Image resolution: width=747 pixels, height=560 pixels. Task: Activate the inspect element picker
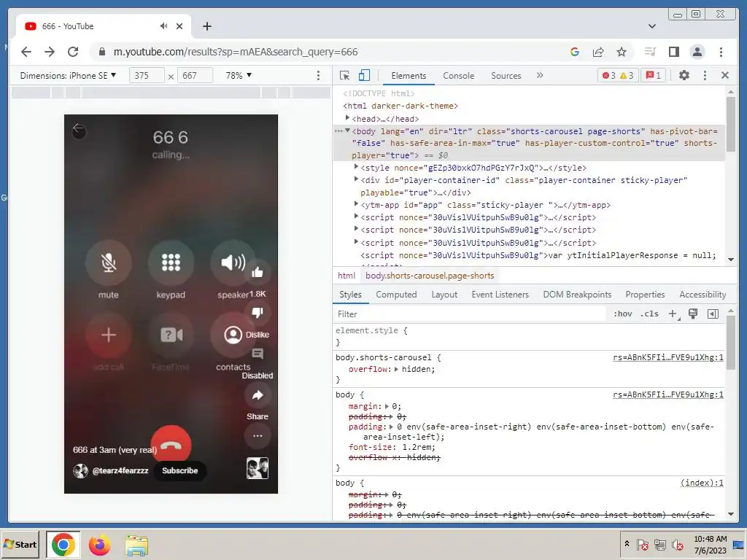pyautogui.click(x=344, y=75)
